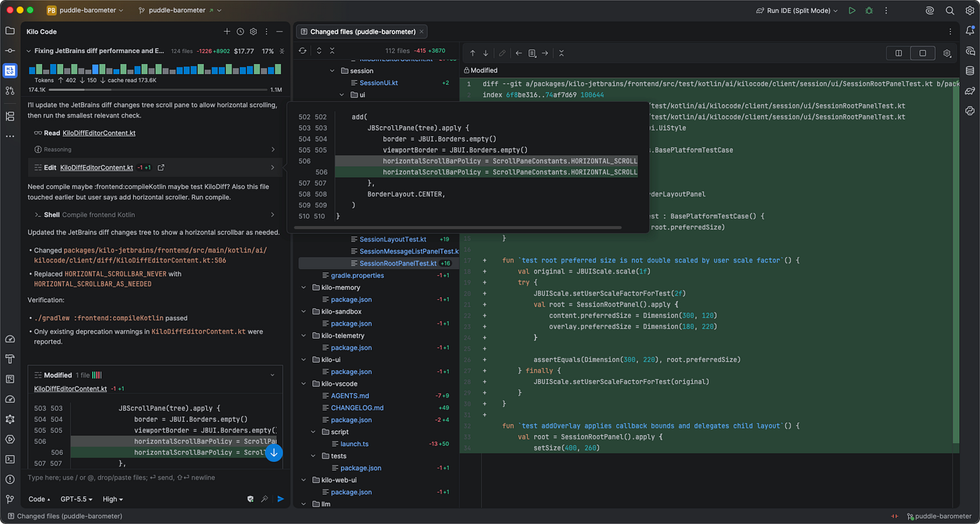The image size is (980, 524).
Task: Collapse the kilo-vscode folder
Action: 304,383
